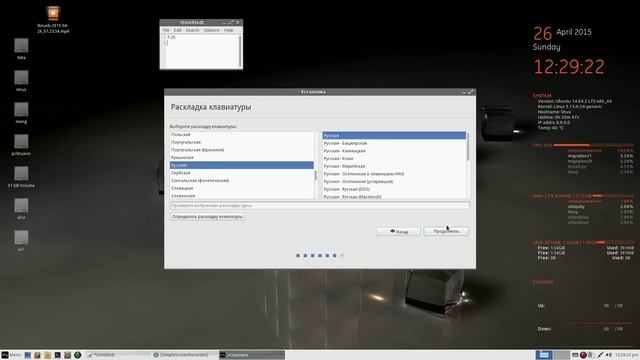Select Словацкая in the layout list
Image resolution: width=640 pixels, height=360 pixels.
point(242,188)
